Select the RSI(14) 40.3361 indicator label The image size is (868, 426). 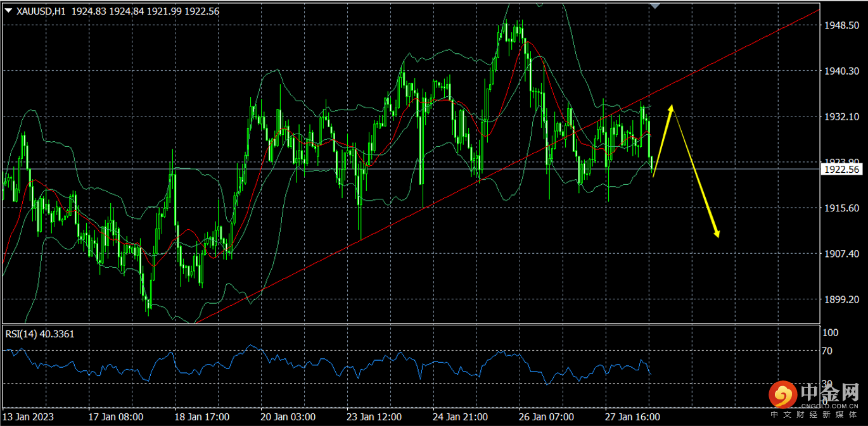pyautogui.click(x=40, y=334)
